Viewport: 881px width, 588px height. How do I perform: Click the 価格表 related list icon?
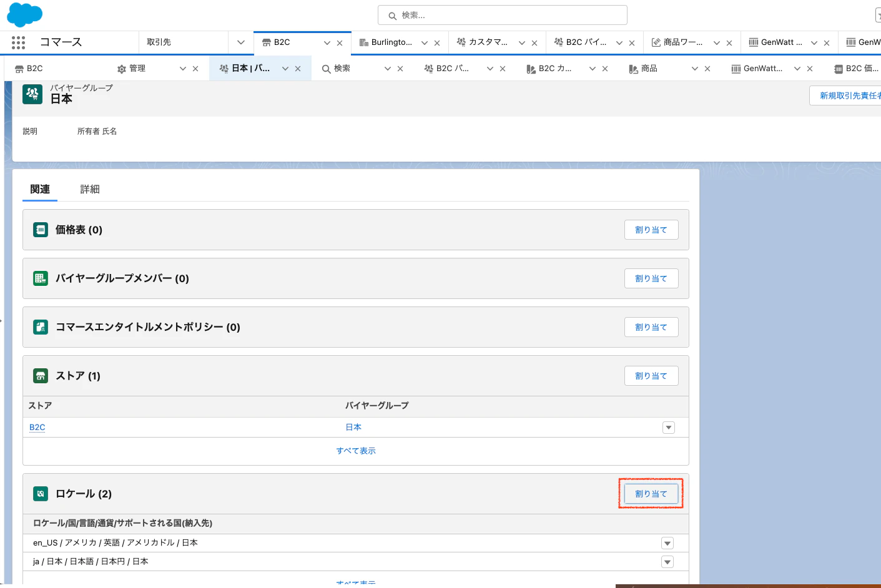point(41,230)
